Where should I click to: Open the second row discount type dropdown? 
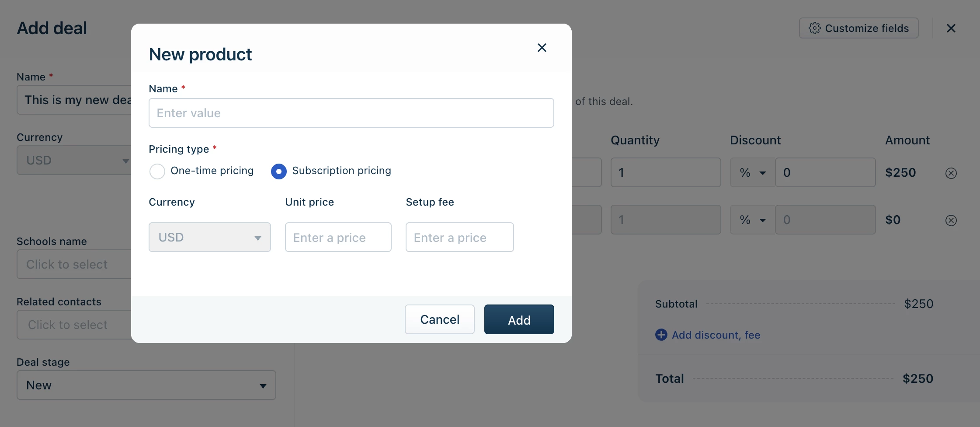click(x=752, y=220)
